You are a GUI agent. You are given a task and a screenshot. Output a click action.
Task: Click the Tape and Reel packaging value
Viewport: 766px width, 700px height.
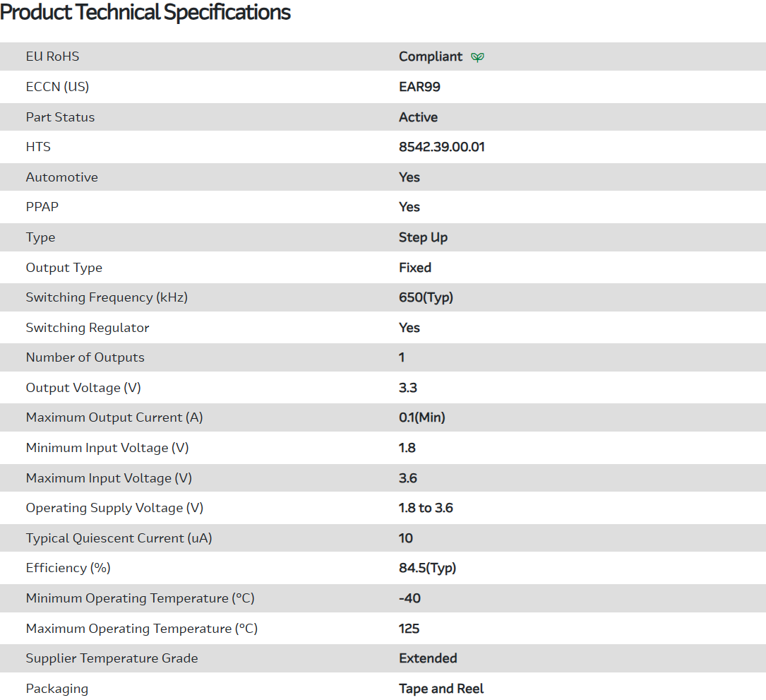[441, 689]
